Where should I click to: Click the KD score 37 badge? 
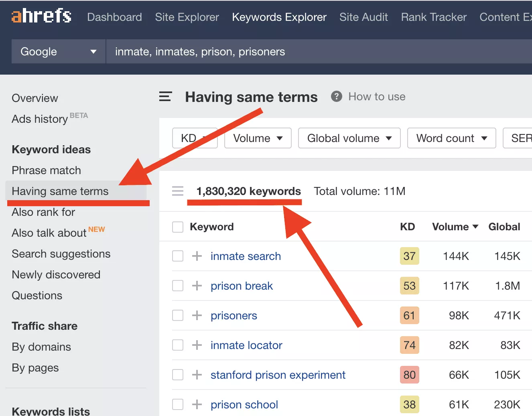point(409,256)
